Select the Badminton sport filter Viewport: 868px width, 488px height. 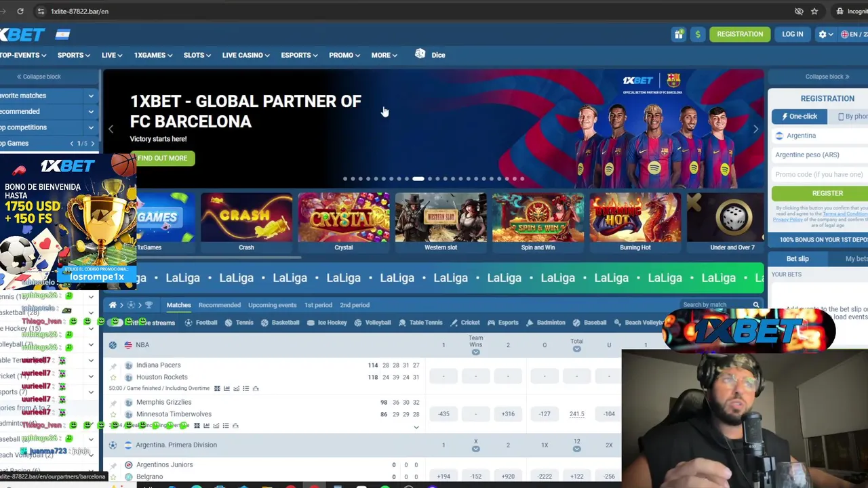pos(545,323)
